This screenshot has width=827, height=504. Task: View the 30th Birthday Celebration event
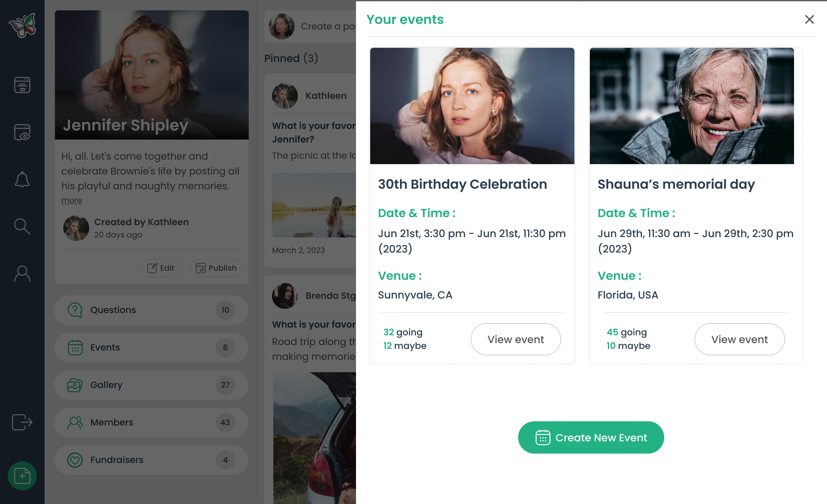tap(516, 339)
